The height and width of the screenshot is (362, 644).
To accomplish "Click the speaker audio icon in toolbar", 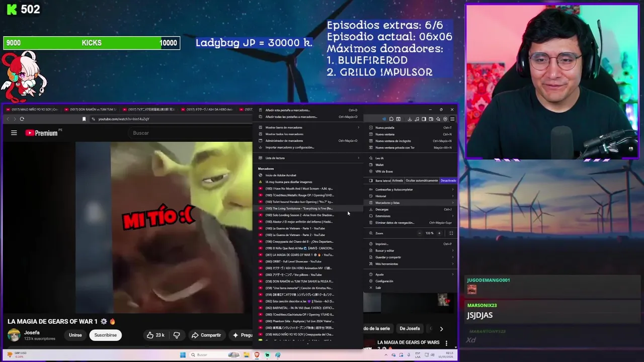I will click(x=384, y=119).
